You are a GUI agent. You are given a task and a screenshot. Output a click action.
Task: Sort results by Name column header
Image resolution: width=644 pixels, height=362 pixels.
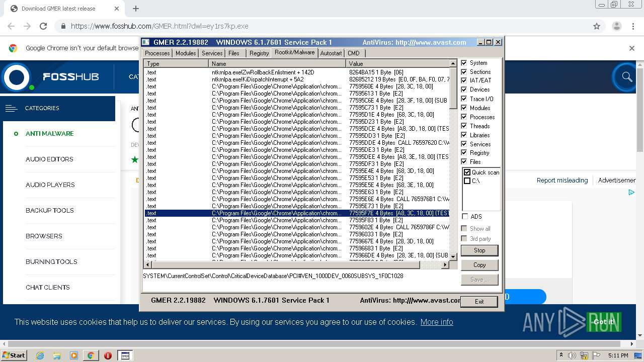(x=277, y=64)
